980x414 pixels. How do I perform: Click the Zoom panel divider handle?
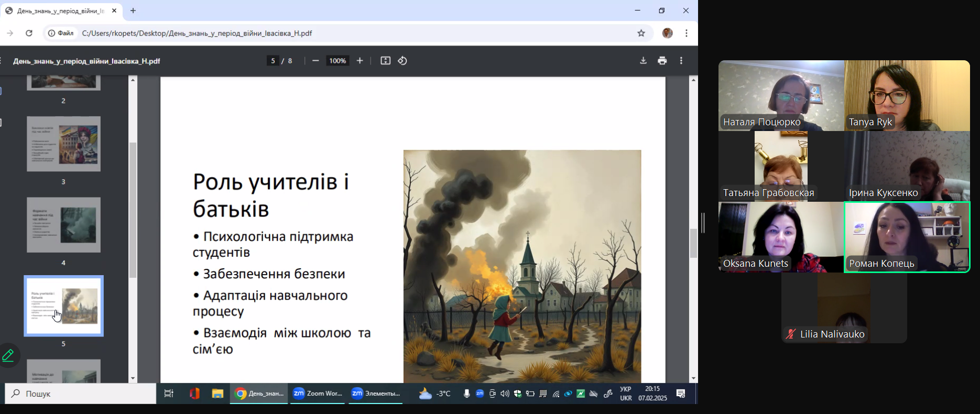(x=703, y=223)
